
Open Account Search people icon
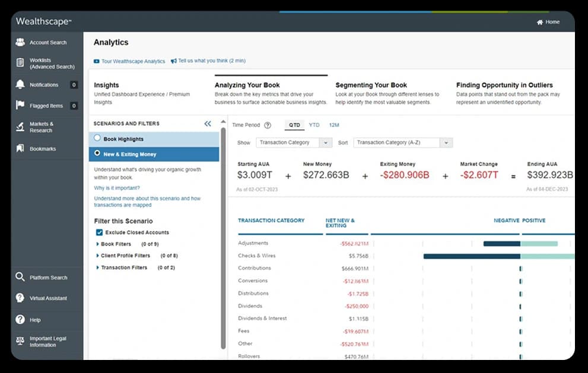coord(20,42)
